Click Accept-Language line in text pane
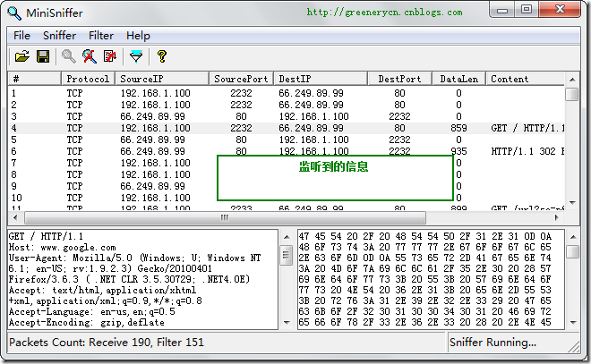 pos(91,311)
